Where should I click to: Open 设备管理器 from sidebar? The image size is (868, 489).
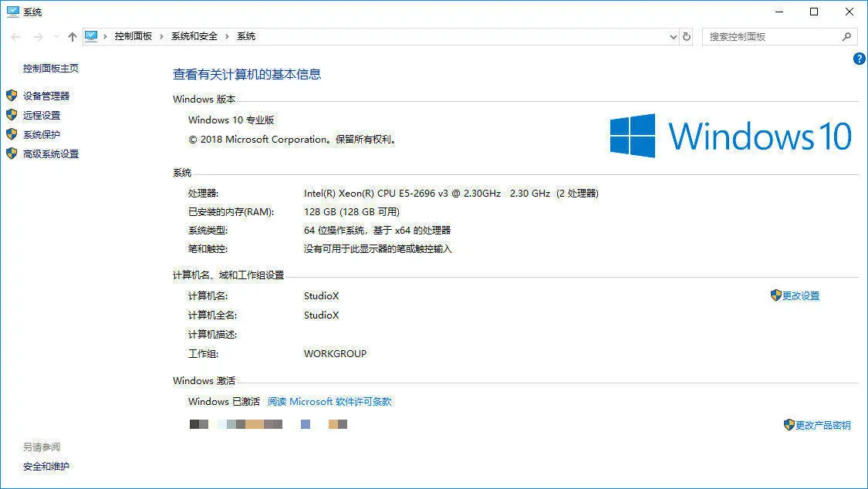46,96
